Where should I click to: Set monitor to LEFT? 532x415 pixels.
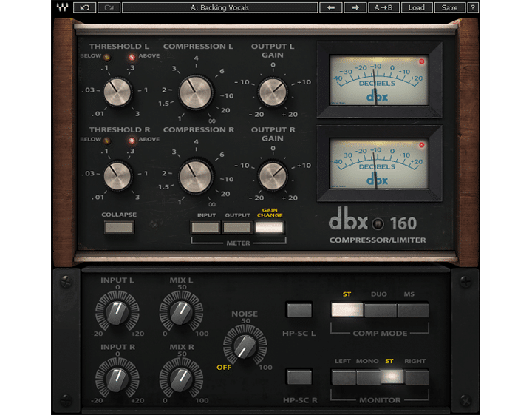(x=344, y=377)
